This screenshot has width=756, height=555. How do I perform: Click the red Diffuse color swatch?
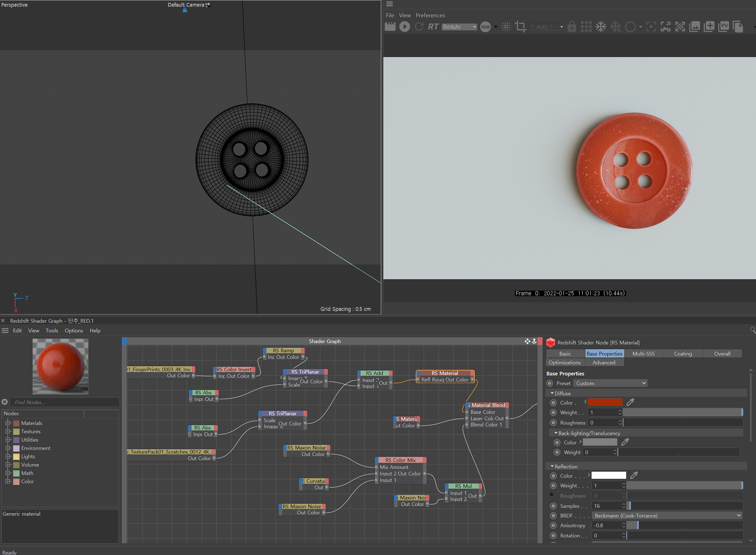605,402
